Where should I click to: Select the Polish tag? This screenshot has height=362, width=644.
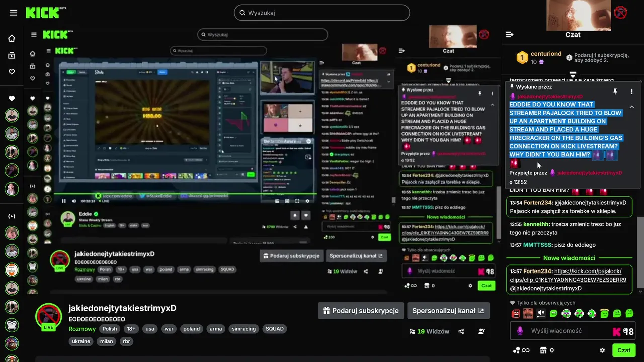click(x=110, y=329)
